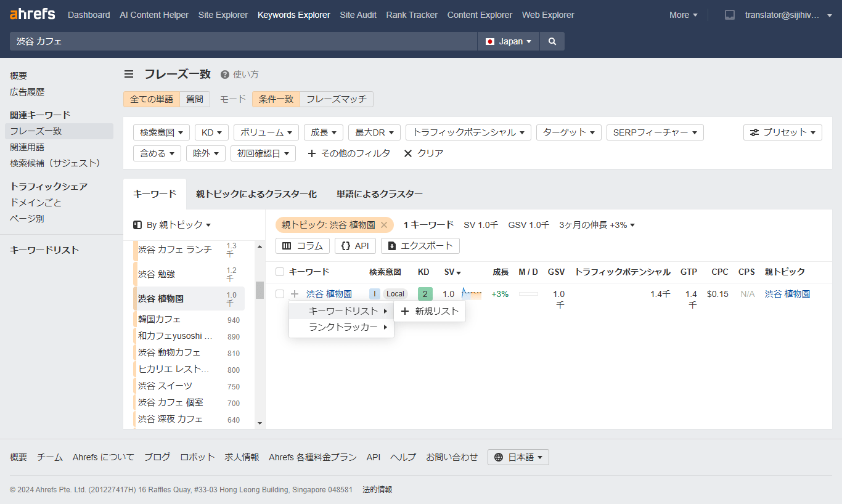Click 新規リスト to create a list
The width and height of the screenshot is (842, 504).
point(430,312)
